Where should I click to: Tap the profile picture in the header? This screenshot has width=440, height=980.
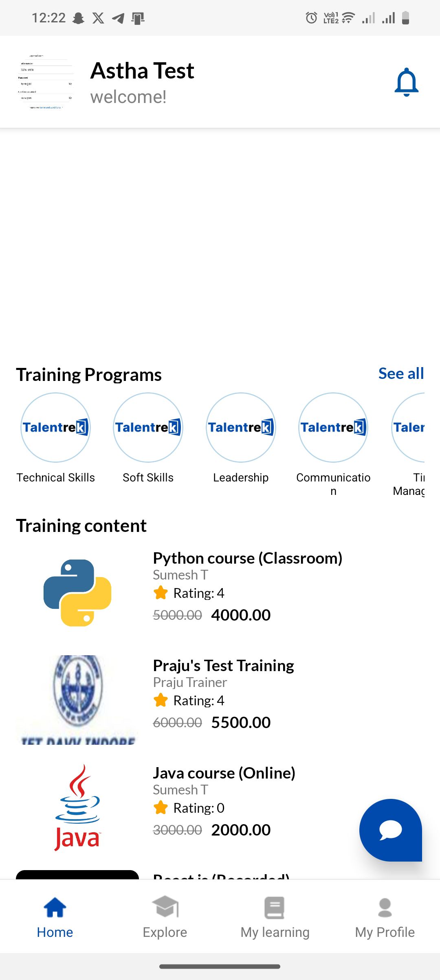46,81
